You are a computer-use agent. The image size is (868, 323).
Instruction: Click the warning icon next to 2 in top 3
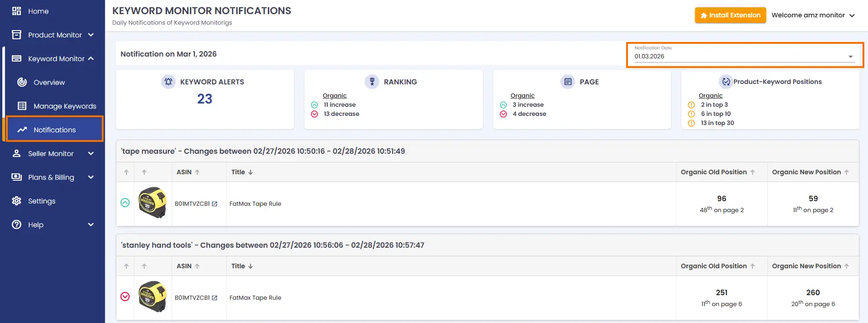[x=691, y=105]
